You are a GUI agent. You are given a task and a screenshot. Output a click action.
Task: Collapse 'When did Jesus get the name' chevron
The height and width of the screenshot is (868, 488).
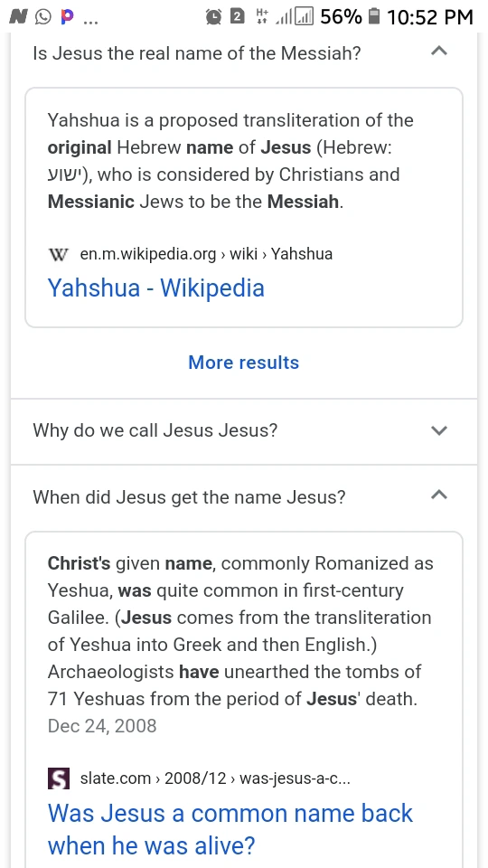[x=439, y=495]
